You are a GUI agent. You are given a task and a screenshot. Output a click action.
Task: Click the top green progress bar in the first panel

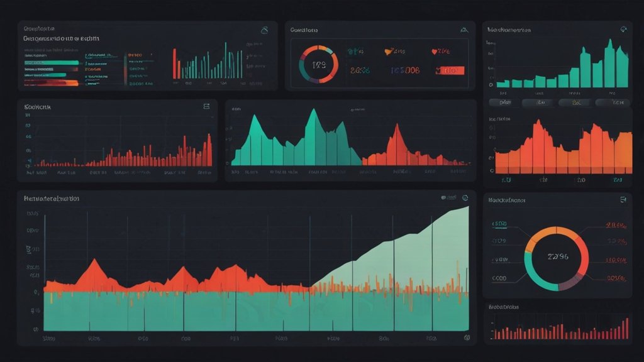[x=52, y=63]
